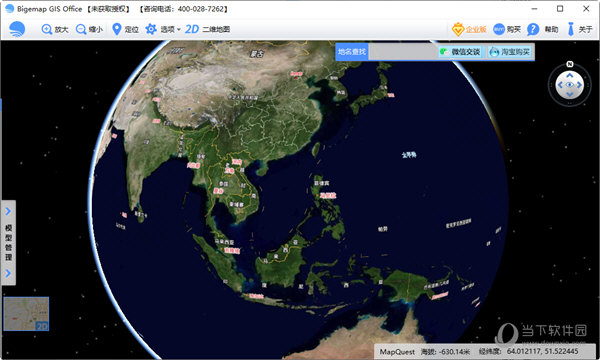Click the 地名查找 place search label
The width and height of the screenshot is (600, 360).
point(352,52)
